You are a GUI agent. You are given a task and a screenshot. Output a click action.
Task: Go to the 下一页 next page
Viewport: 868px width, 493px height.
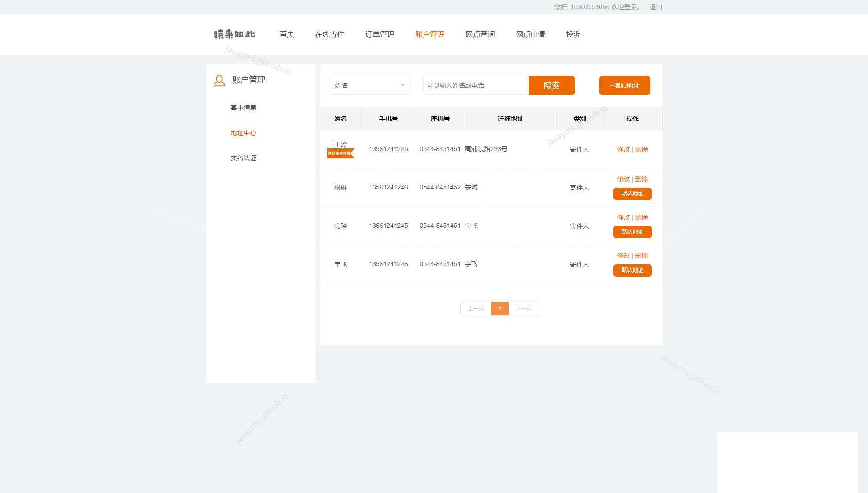(523, 309)
